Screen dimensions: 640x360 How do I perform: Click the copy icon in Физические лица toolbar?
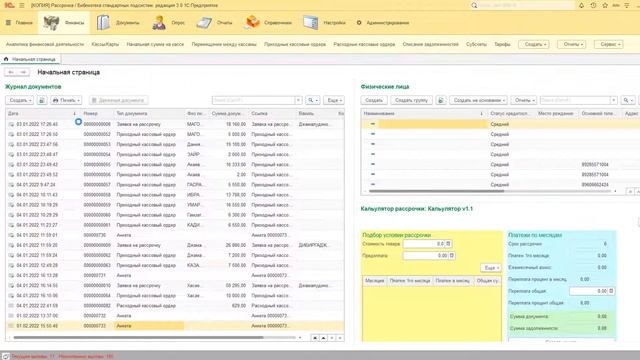(x=441, y=100)
